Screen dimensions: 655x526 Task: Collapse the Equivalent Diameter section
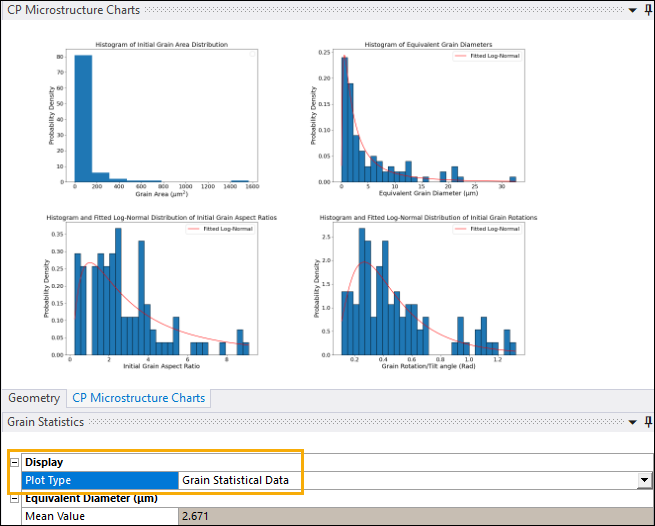coord(15,498)
